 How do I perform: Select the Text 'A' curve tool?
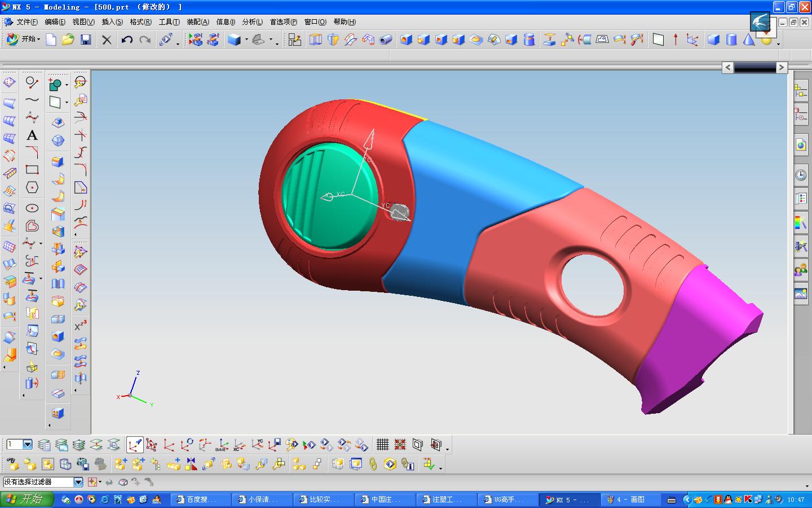(32, 135)
